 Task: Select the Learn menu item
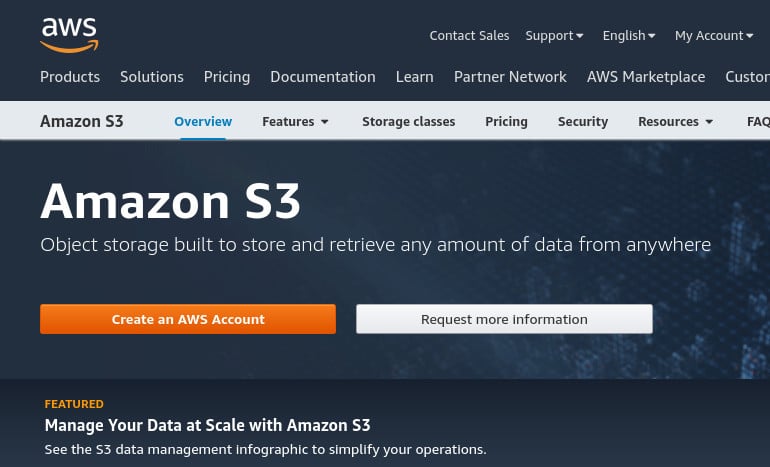click(414, 77)
